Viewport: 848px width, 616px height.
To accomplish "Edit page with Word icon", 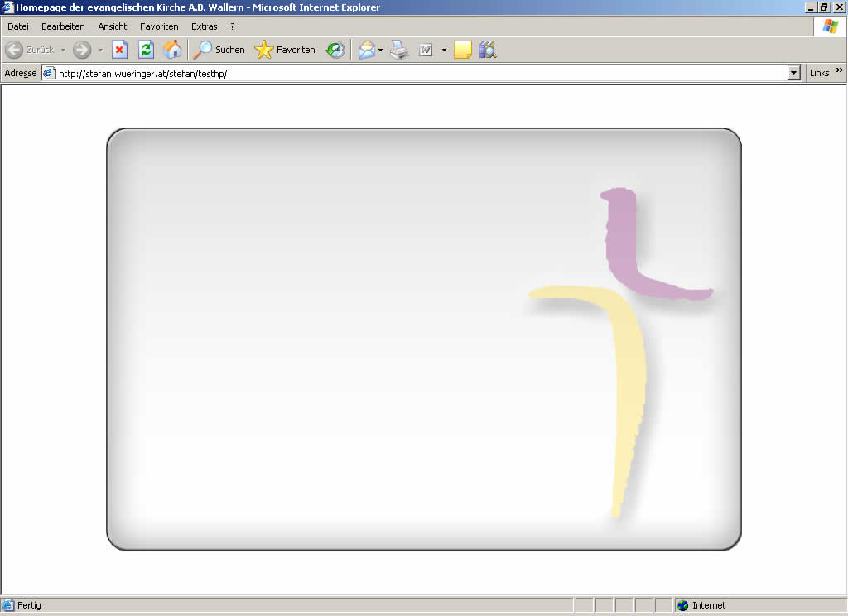I will pyautogui.click(x=426, y=50).
